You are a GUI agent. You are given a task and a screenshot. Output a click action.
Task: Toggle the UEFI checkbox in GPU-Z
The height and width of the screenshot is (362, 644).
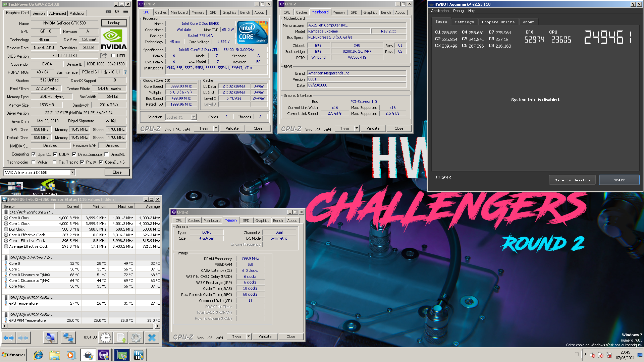(113, 56)
